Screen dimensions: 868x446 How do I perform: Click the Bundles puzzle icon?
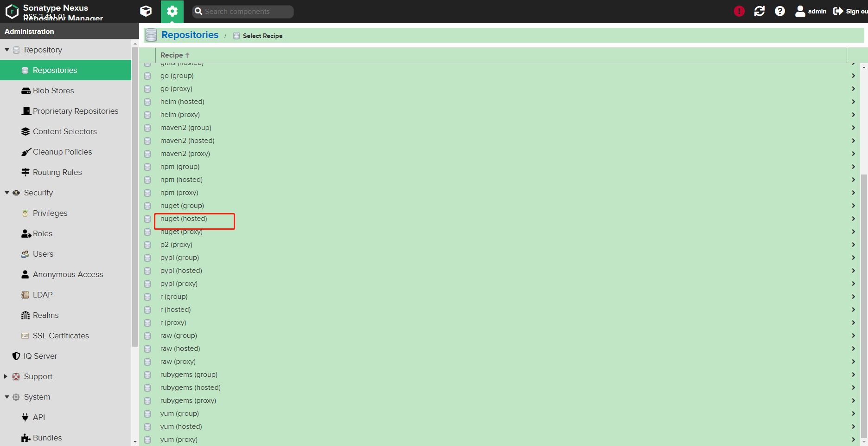[x=26, y=438]
